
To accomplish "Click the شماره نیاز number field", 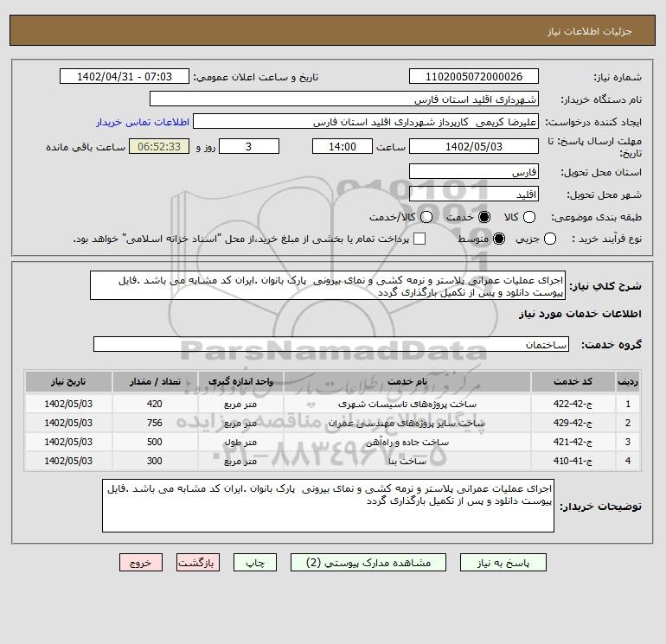I will (474, 77).
